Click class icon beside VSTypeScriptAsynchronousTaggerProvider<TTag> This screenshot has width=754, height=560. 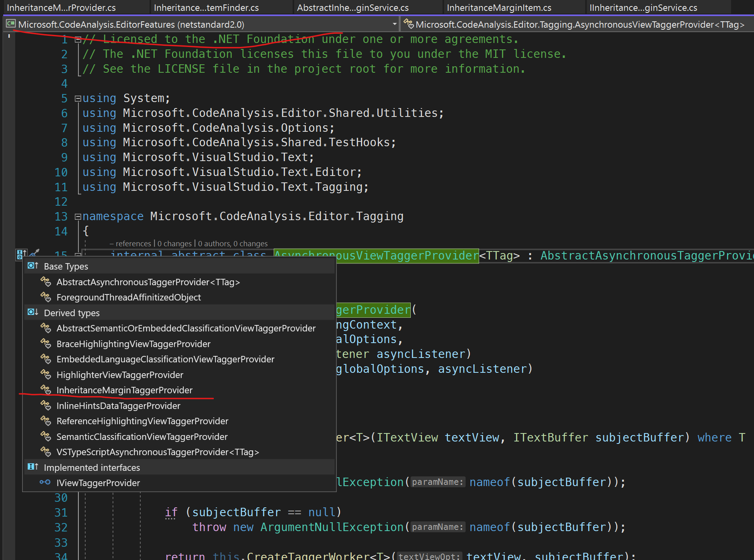[x=45, y=452]
